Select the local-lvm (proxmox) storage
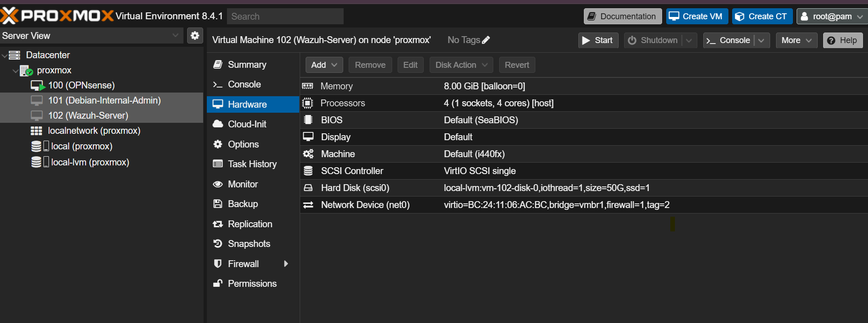 point(90,162)
